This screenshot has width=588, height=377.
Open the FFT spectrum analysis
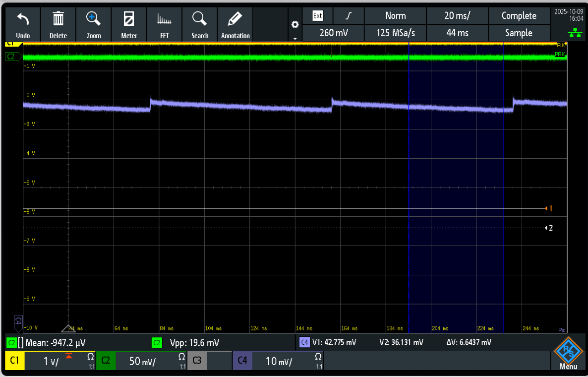coord(164,20)
